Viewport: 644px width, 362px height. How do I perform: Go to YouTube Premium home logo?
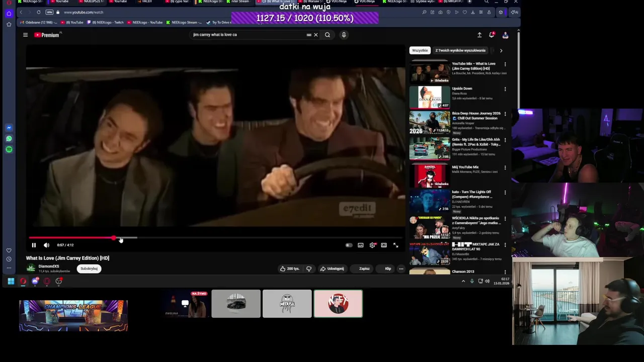point(47,35)
